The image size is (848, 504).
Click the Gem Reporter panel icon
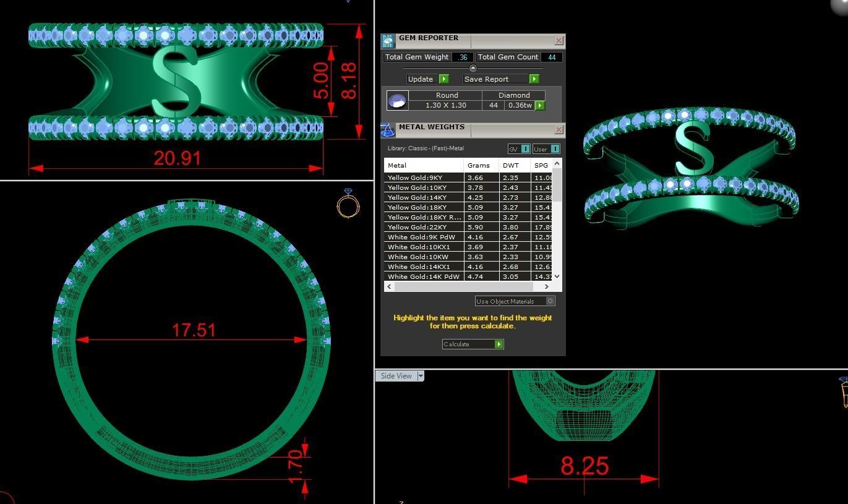(388, 41)
